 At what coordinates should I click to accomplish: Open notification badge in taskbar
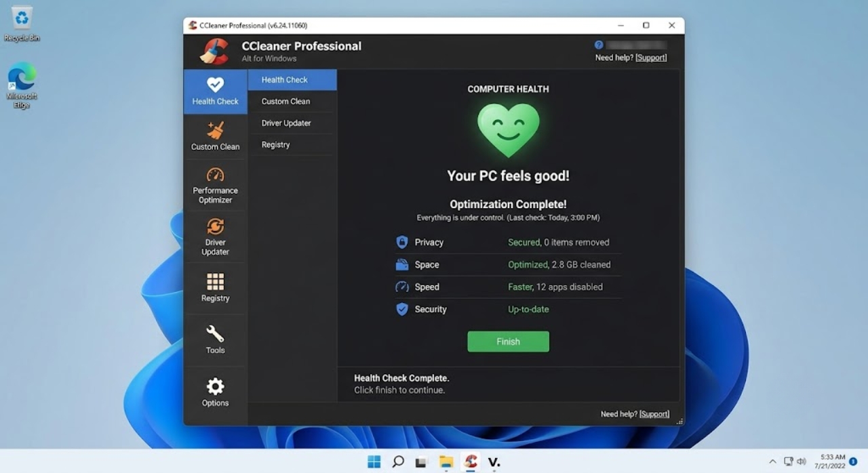[x=854, y=461]
